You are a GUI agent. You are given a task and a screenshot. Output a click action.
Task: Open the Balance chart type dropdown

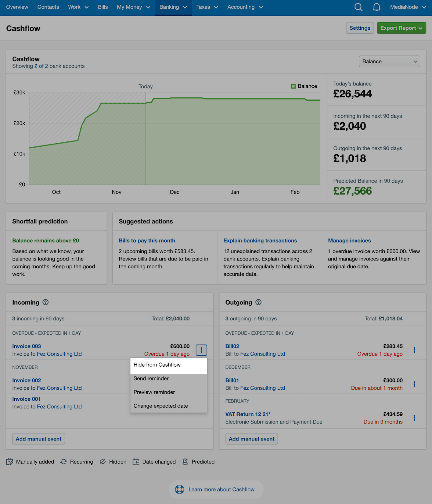coord(389,62)
